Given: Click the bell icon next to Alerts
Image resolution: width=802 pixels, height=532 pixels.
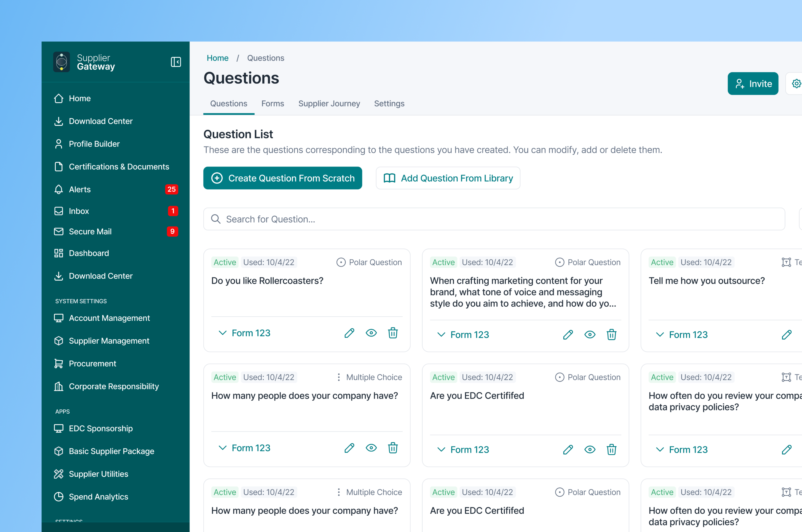Looking at the screenshot, I should [59, 189].
